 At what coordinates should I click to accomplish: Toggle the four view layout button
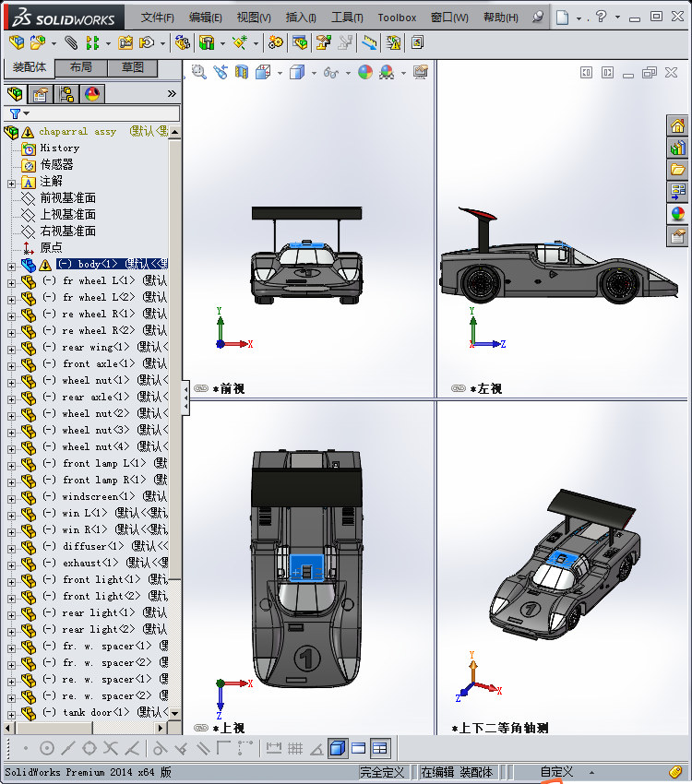click(x=380, y=748)
